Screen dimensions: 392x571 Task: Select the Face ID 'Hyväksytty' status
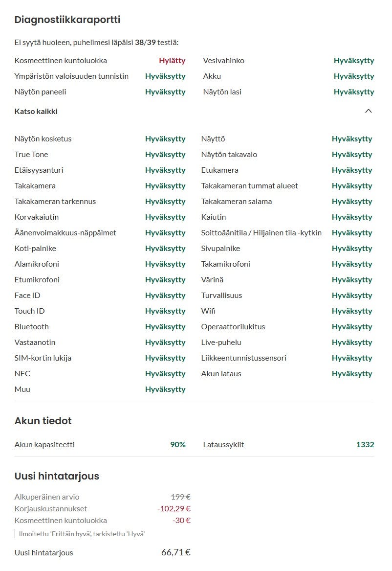click(x=165, y=295)
